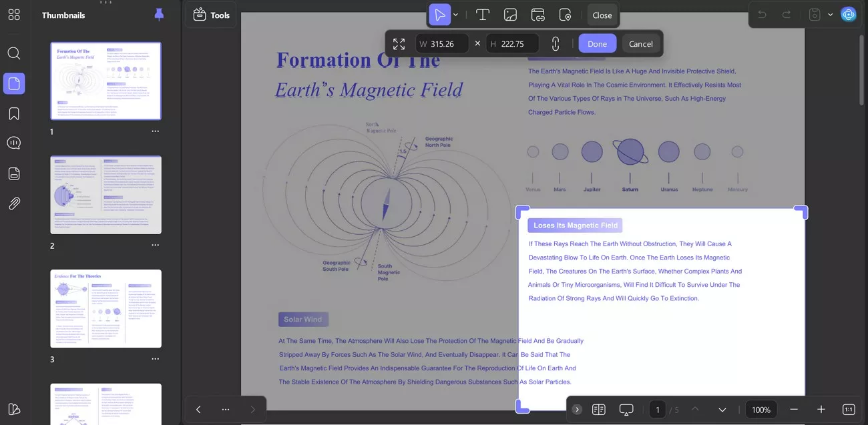The image size is (868, 425).
Task: Select the Text edit tool
Action: 483,15
